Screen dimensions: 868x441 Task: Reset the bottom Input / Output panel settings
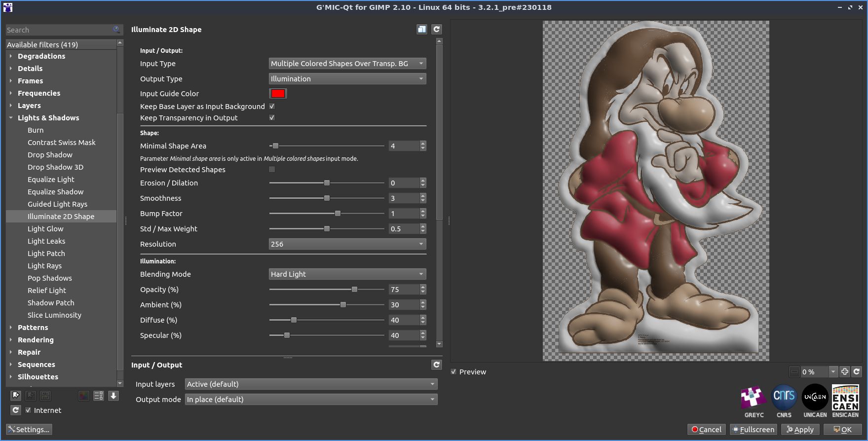tap(436, 365)
